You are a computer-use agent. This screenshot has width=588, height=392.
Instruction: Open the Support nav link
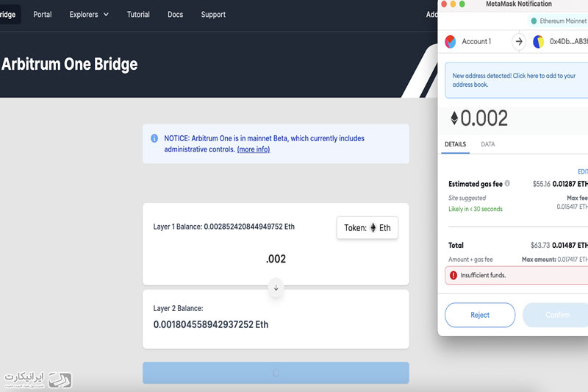(213, 15)
